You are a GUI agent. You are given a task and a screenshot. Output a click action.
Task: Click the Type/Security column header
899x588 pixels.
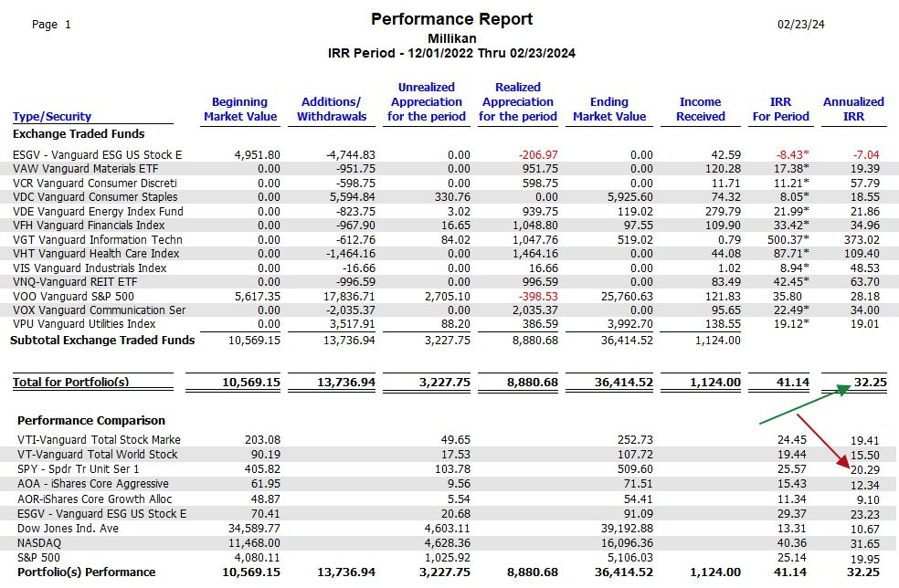(52, 116)
